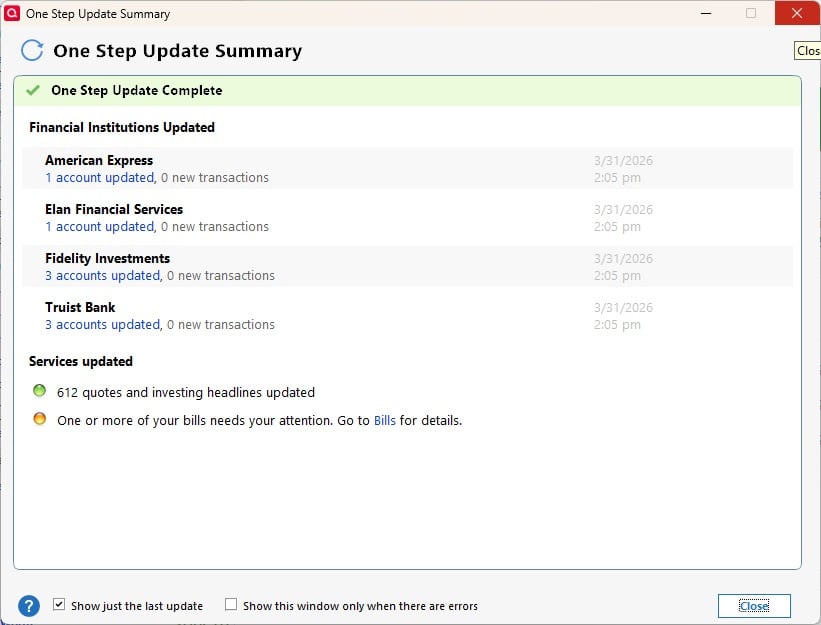Click 612 quotes and investing headlines updated
The height and width of the screenshot is (625, 821).
pyautogui.click(x=186, y=393)
